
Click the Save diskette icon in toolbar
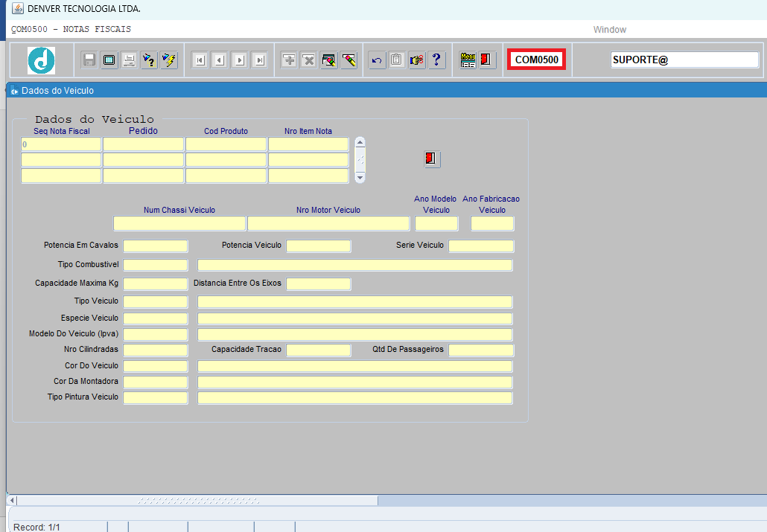[89, 60]
